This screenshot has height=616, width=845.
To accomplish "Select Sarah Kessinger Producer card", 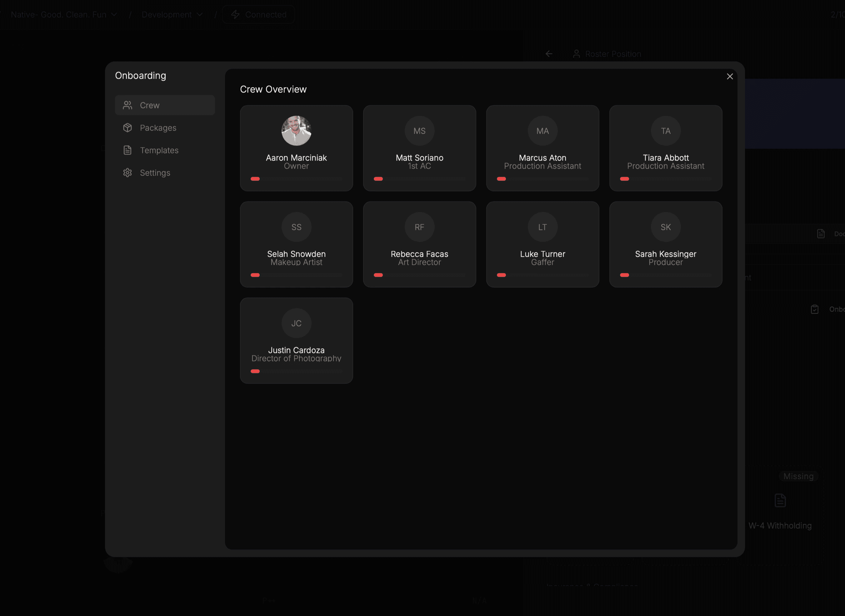I will coord(666,257).
